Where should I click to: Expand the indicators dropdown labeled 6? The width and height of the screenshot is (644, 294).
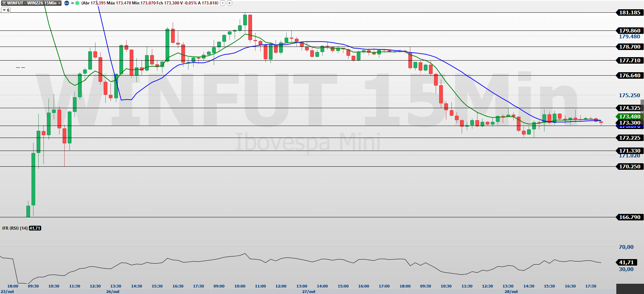coord(6,10)
